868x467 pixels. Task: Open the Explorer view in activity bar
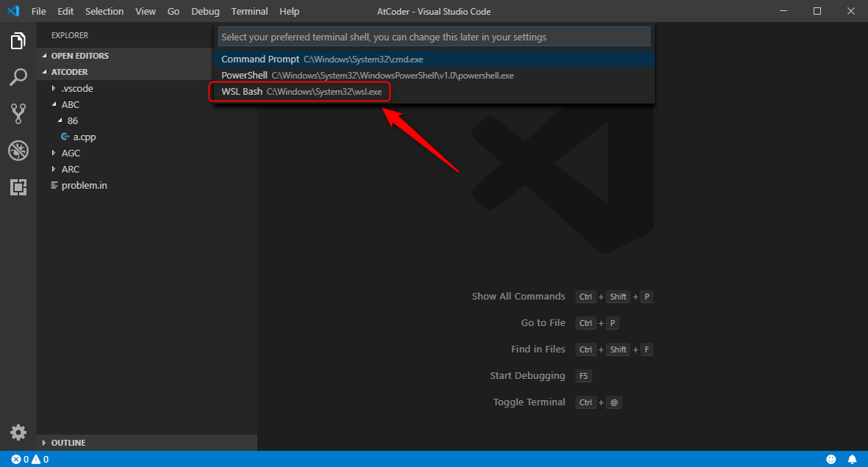pyautogui.click(x=18, y=41)
